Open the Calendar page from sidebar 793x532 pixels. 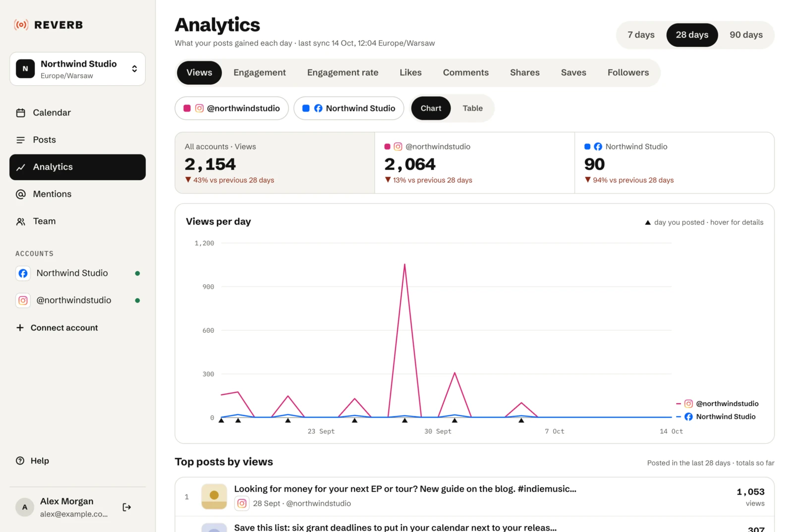coord(77,112)
